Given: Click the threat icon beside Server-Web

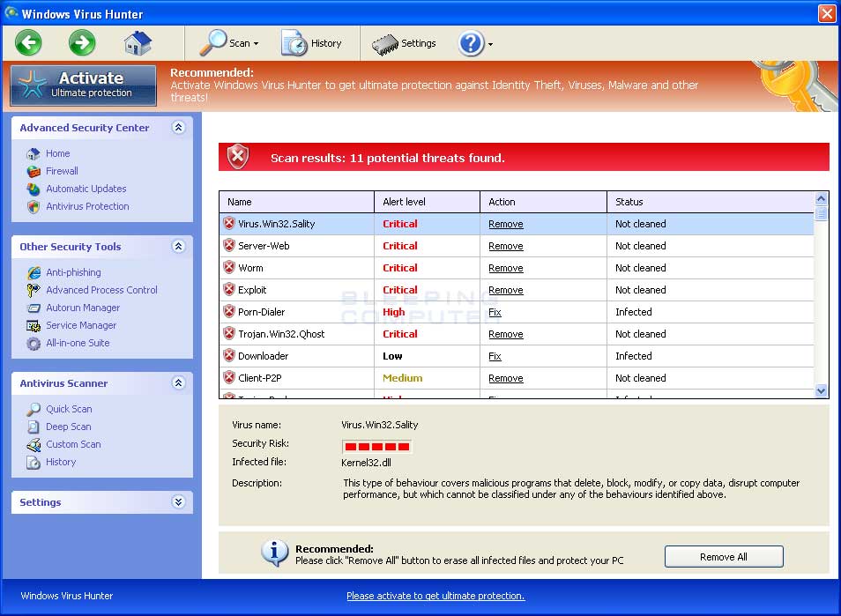Looking at the screenshot, I should (229, 246).
